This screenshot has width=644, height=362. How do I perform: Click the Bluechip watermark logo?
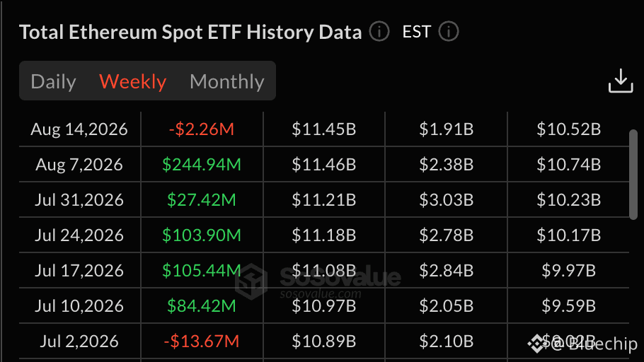tap(536, 344)
